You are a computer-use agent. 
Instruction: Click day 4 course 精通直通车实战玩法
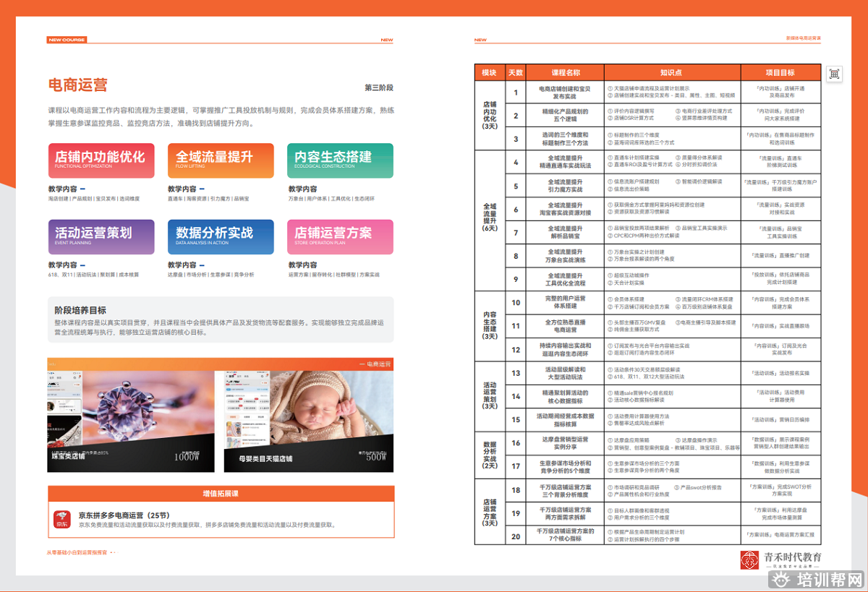point(566,162)
